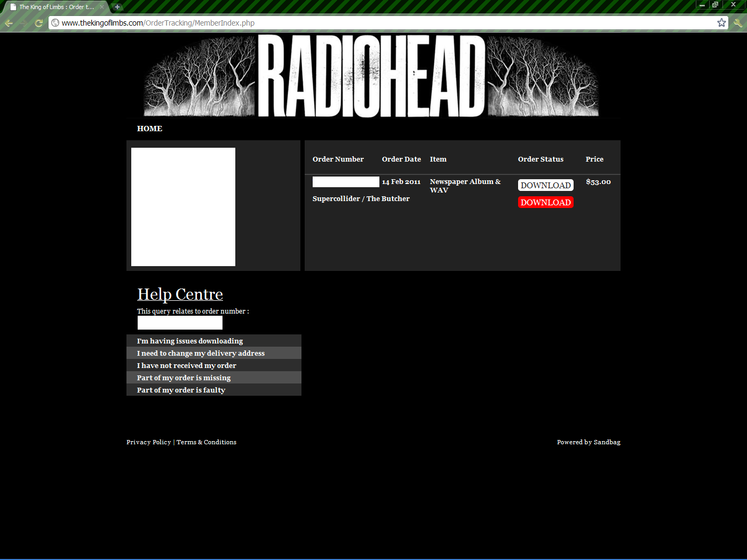Click the Order Number column header

338,159
